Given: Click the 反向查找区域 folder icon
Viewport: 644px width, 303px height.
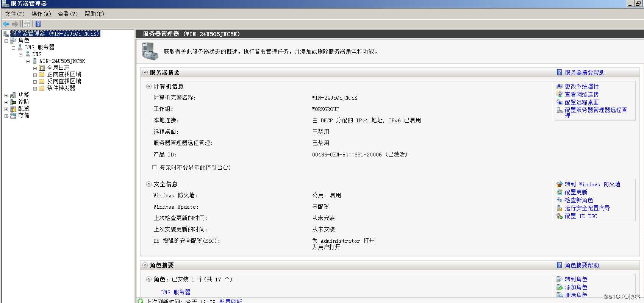Looking at the screenshot, I should [42, 81].
